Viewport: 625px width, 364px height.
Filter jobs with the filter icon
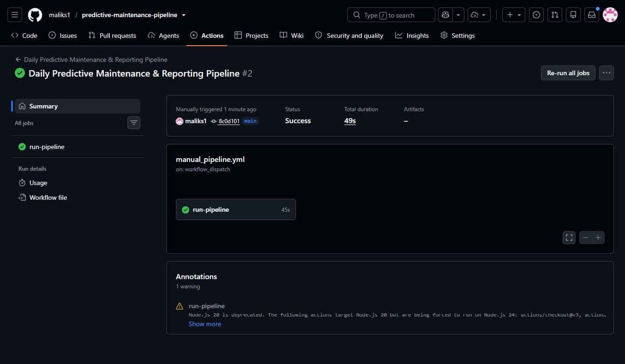point(134,123)
